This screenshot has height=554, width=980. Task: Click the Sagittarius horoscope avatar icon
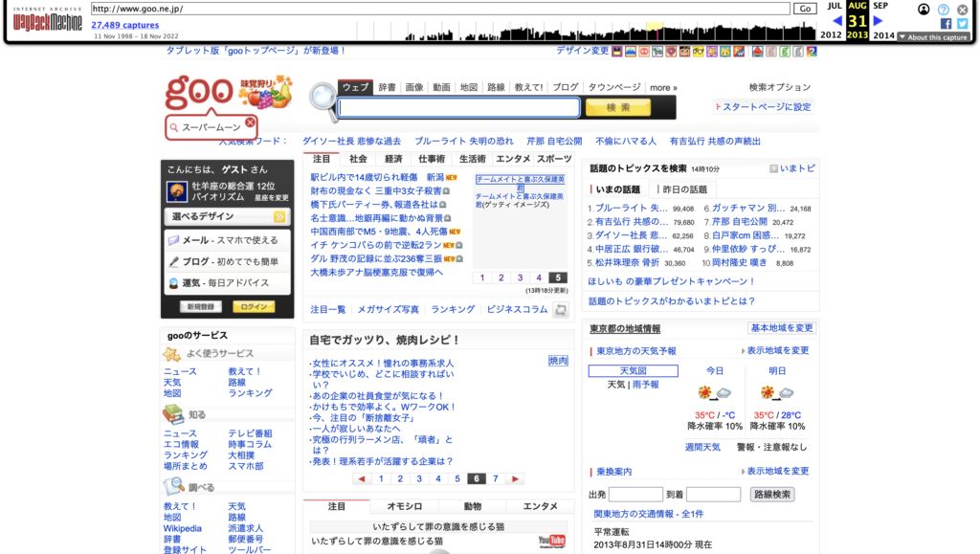[177, 191]
